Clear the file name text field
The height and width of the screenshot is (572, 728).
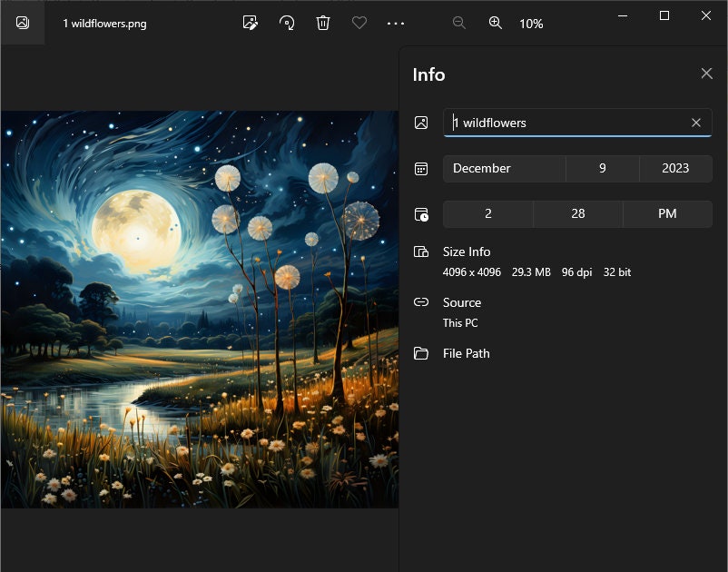click(x=696, y=123)
